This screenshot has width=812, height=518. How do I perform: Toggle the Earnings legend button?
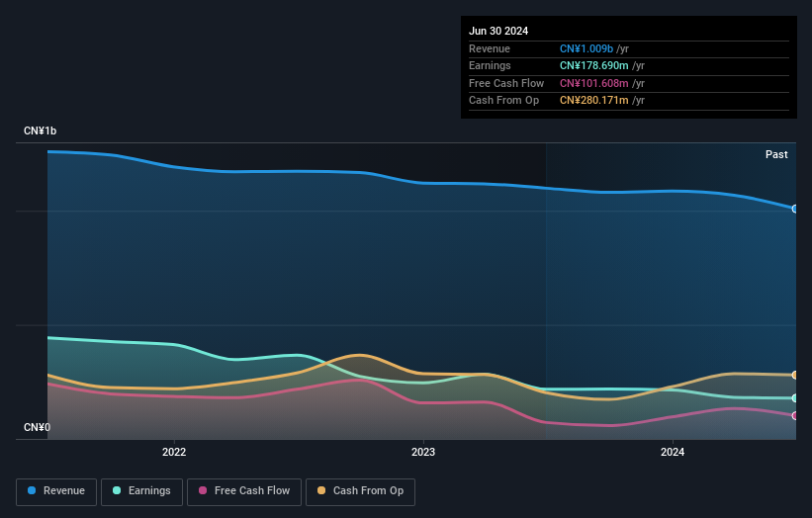[141, 491]
